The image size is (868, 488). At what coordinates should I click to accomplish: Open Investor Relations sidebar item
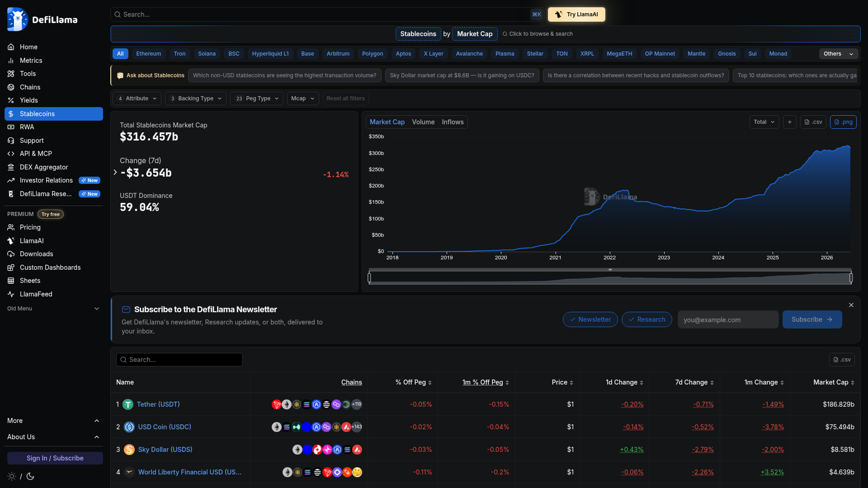tap(54, 180)
